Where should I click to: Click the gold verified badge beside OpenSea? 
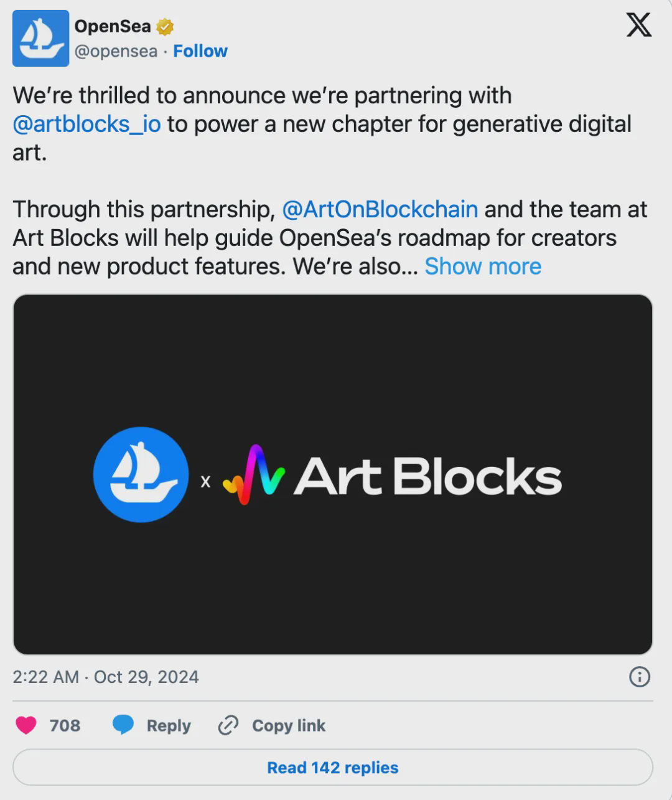[x=164, y=27]
